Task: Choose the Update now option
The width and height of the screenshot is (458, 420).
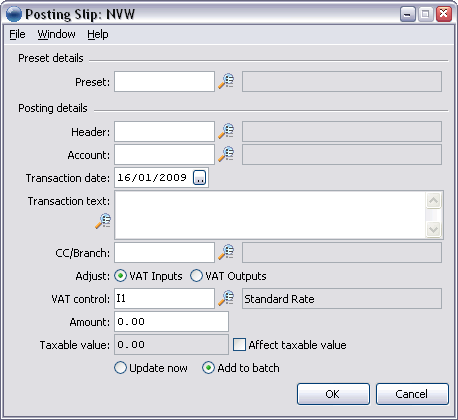Action: [x=120, y=368]
